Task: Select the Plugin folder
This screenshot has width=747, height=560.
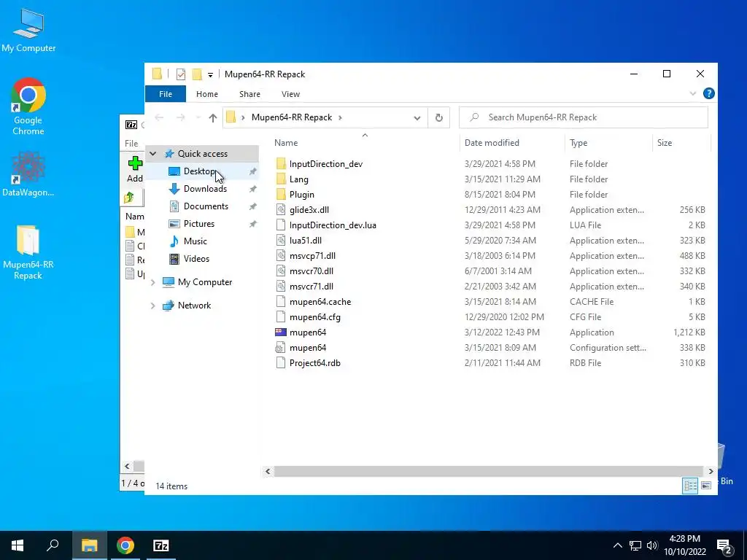Action: coord(301,194)
